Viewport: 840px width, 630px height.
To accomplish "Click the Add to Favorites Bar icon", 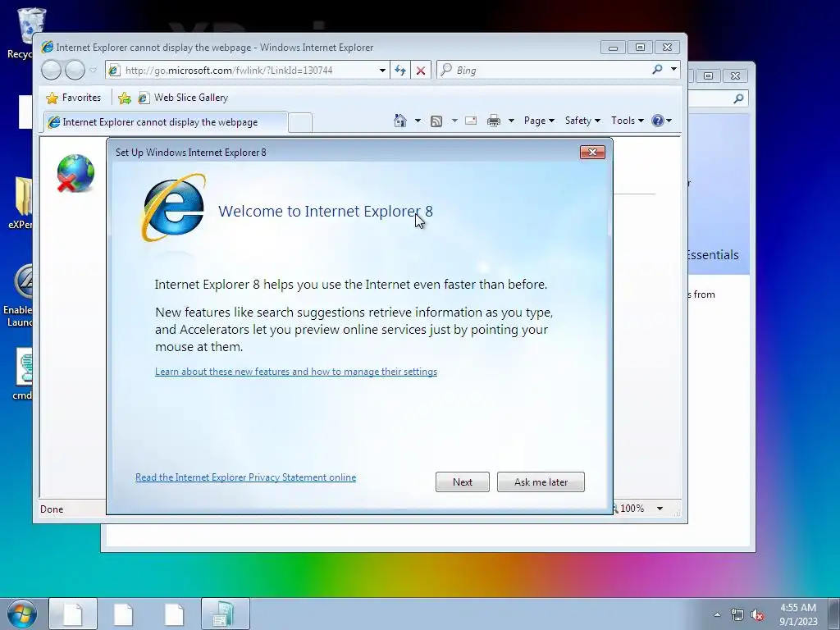I will pos(125,98).
